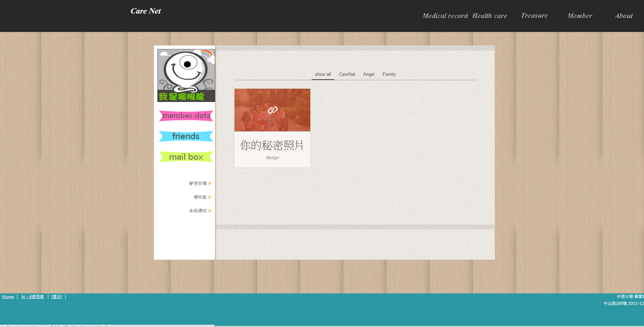Go to Health care in navigation
Viewport: 644px width, 327px height.
[x=489, y=16]
